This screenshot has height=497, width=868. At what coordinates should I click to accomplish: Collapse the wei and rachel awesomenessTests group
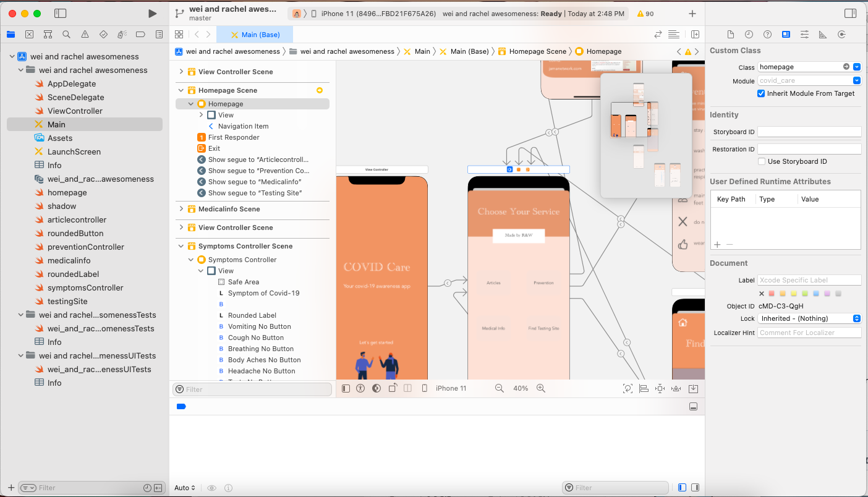click(x=21, y=315)
